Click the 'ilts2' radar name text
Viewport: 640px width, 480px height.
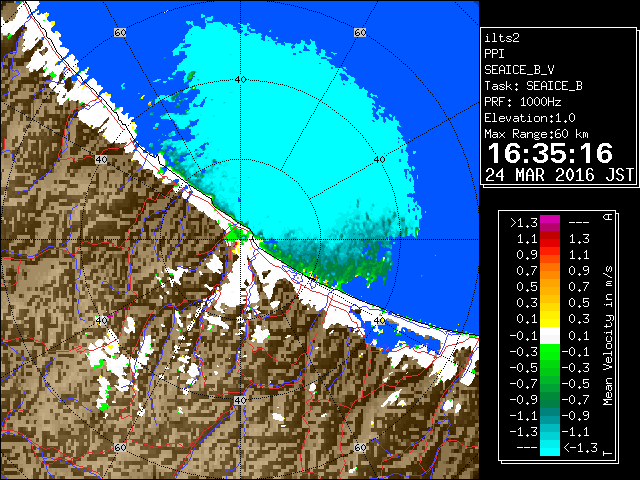[x=502, y=38]
